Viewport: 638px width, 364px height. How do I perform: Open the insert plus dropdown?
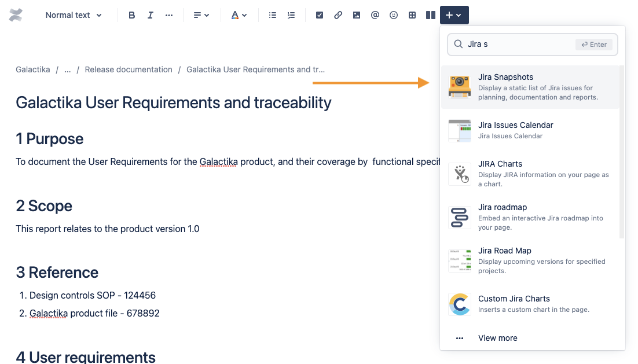click(x=454, y=15)
